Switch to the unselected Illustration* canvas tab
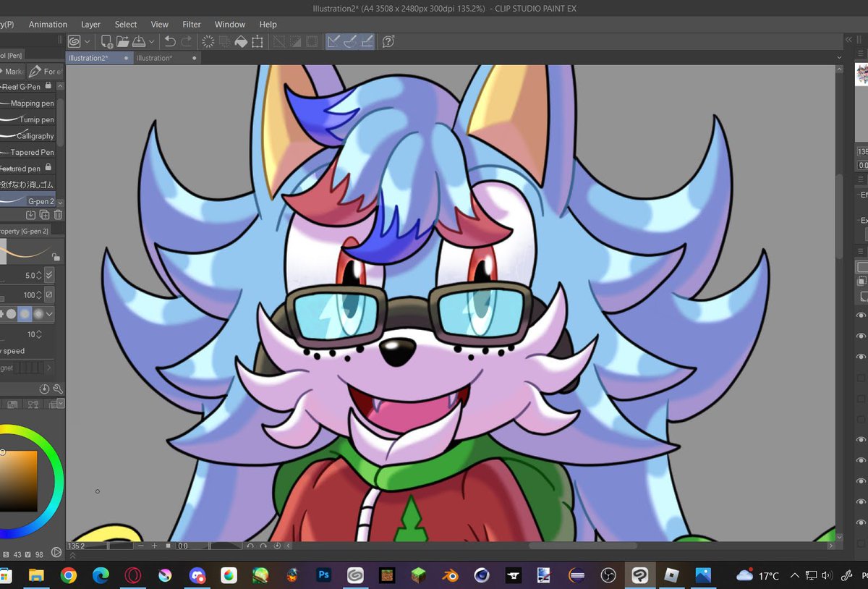Viewport: 868px width, 589px height. pos(166,58)
